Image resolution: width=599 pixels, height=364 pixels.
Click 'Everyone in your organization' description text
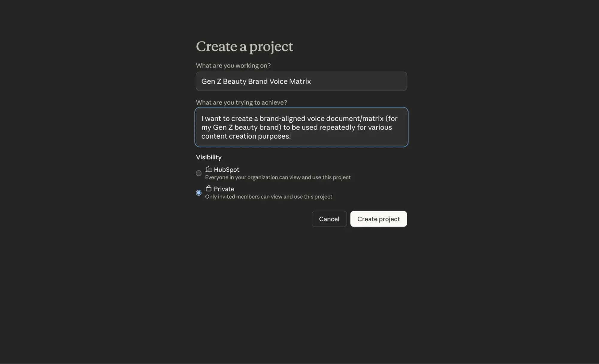(x=277, y=177)
